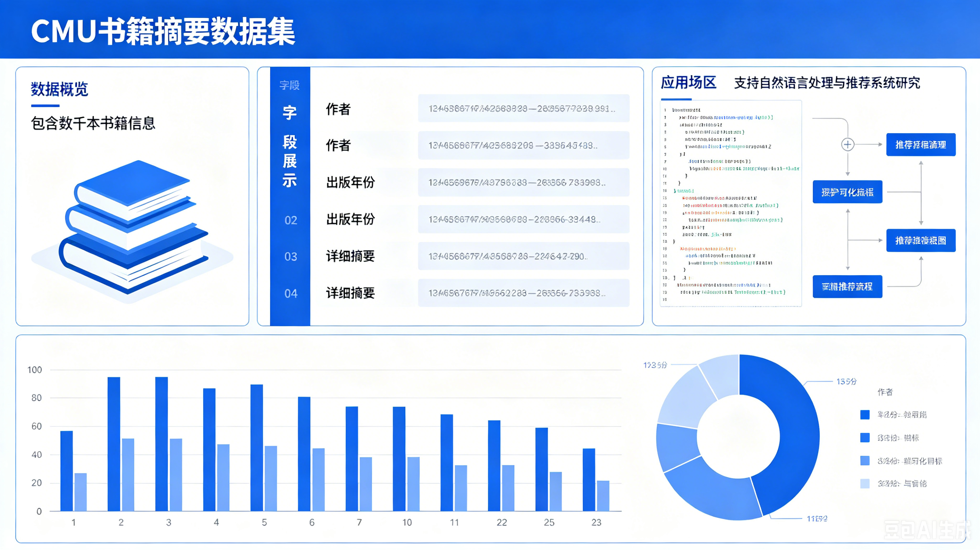
Task: Select sidebar step 04
Action: (291, 294)
